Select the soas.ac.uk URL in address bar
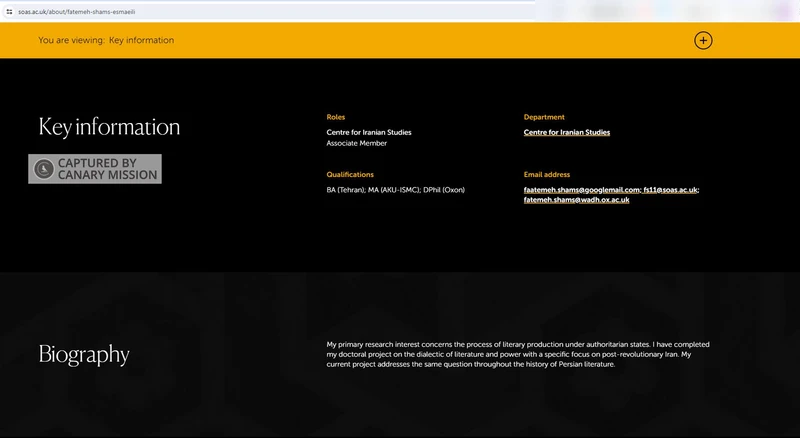This screenshot has height=438, width=800. 77,12
